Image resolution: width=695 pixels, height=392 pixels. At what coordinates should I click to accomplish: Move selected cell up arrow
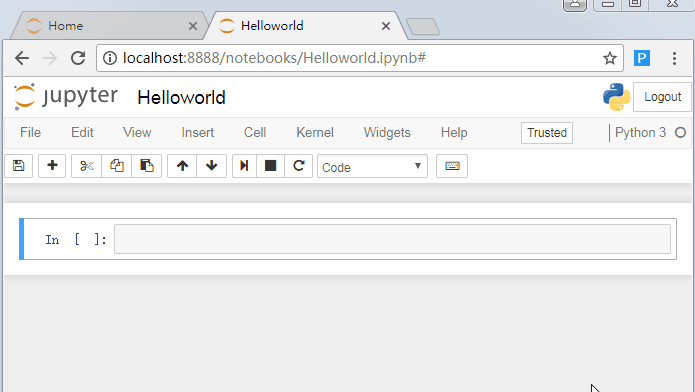(x=182, y=166)
